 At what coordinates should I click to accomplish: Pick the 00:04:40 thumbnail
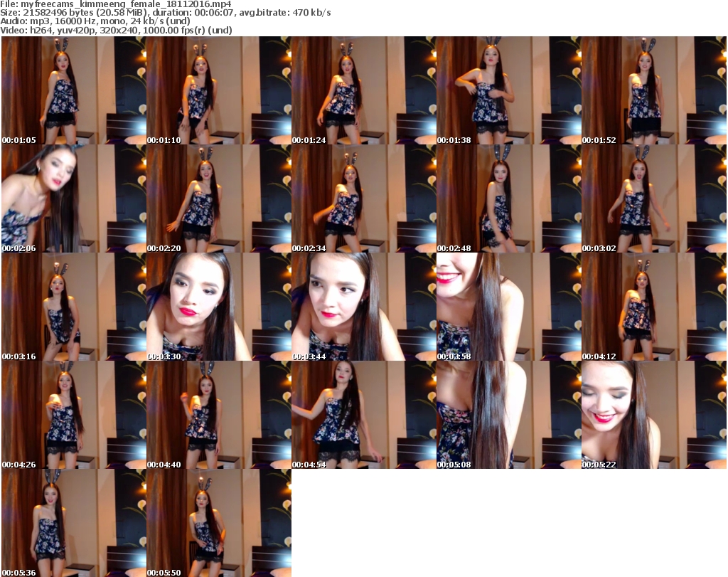[x=218, y=415]
